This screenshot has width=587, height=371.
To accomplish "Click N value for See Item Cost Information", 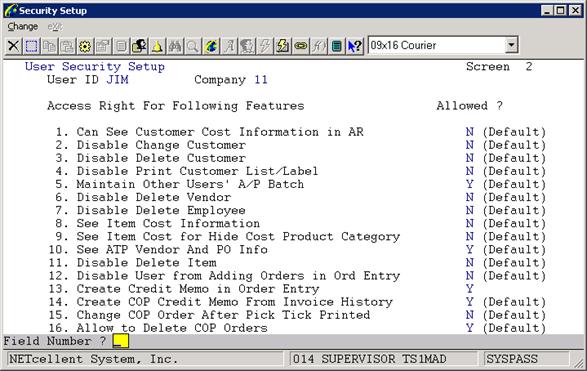I will [x=469, y=223].
